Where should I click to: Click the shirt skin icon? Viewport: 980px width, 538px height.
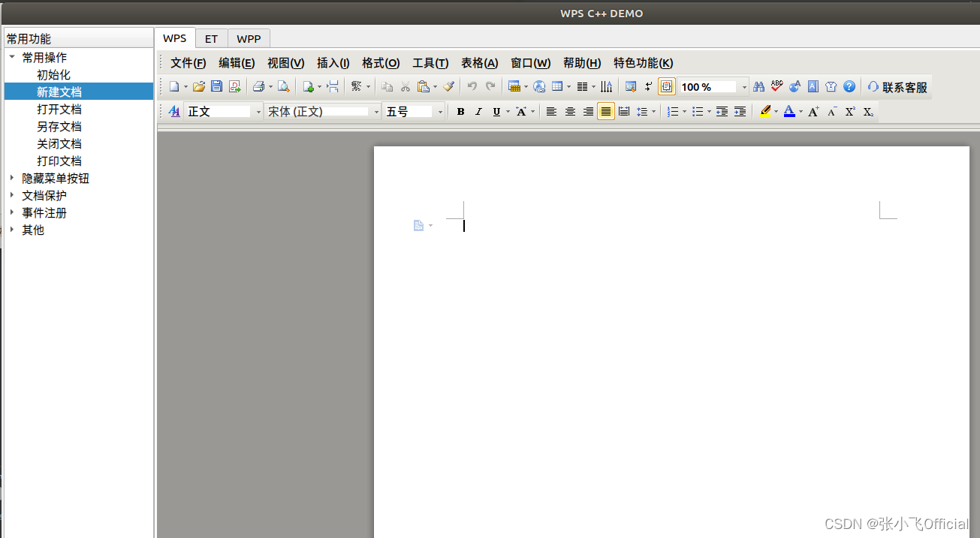coord(831,86)
